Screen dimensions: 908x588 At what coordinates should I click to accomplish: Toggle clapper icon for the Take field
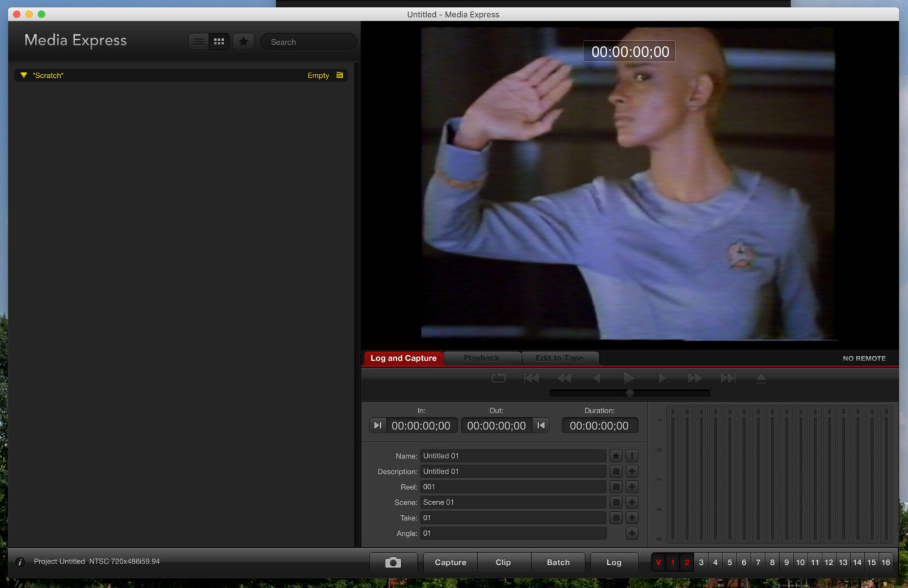(616, 518)
